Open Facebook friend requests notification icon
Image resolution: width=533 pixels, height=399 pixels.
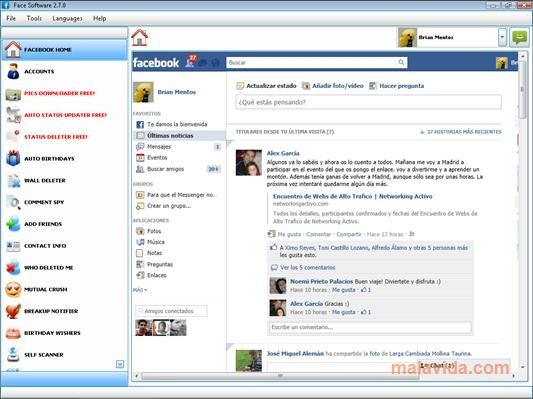[189, 63]
